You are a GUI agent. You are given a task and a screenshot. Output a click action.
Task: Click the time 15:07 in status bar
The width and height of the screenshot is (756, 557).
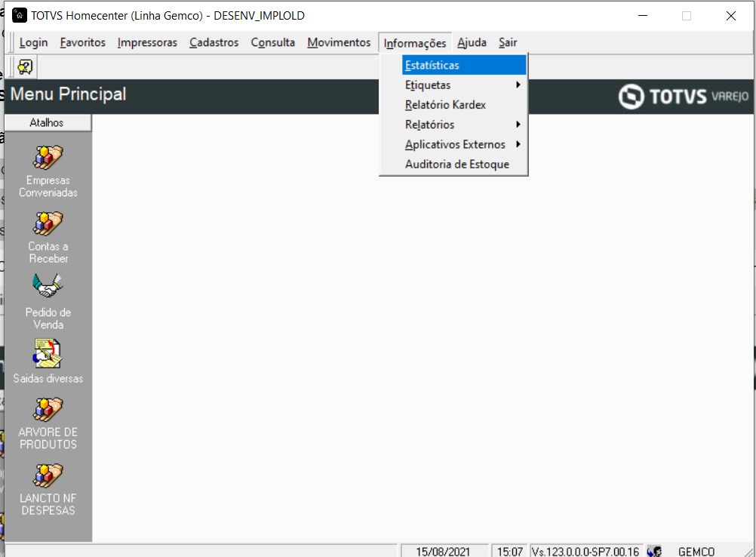pyautogui.click(x=509, y=551)
